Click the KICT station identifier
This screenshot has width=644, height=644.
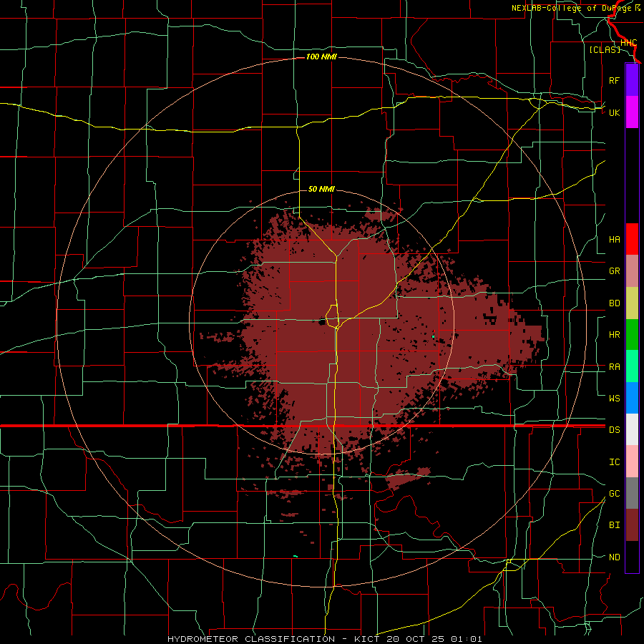pos(368,639)
